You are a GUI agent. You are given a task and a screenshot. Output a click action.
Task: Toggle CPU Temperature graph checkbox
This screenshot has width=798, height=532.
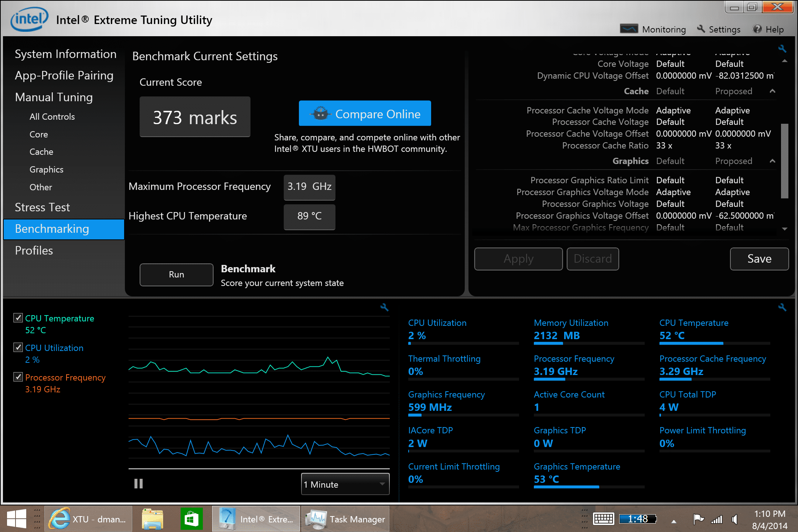[18, 318]
